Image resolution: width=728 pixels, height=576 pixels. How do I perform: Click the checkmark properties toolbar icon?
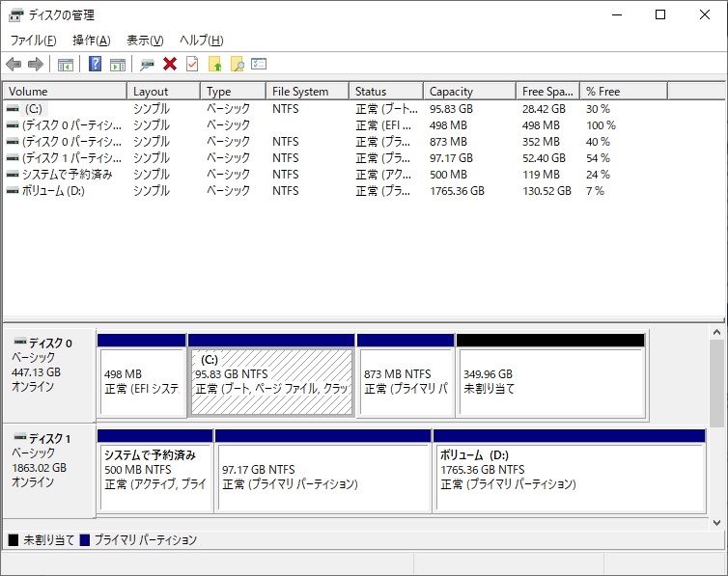click(x=192, y=64)
